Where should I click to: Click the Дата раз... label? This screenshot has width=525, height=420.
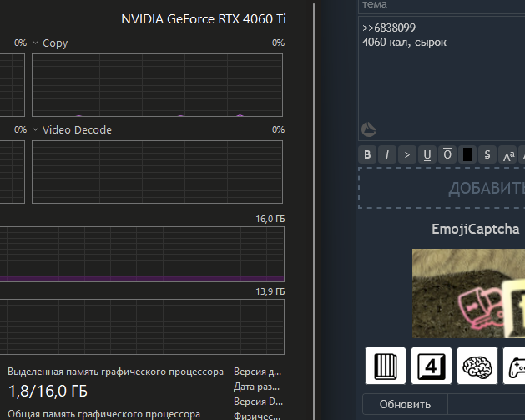[256, 387]
